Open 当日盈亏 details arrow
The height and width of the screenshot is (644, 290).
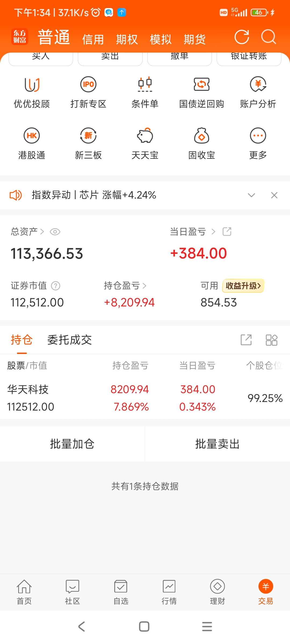[x=213, y=232]
